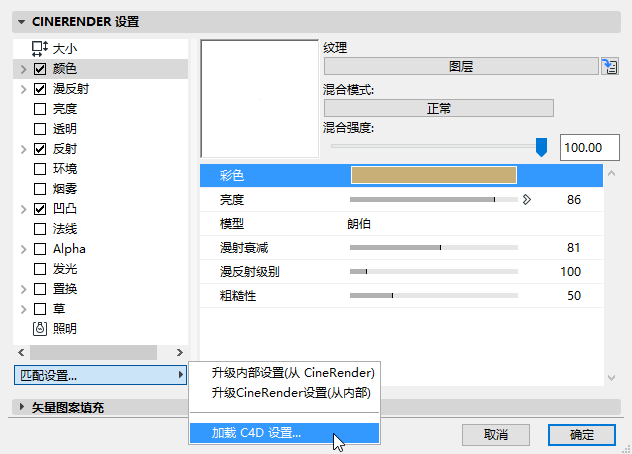The height and width of the screenshot is (454, 632).
Task: Select the 模型 朗伯 value
Action: pyautogui.click(x=359, y=223)
